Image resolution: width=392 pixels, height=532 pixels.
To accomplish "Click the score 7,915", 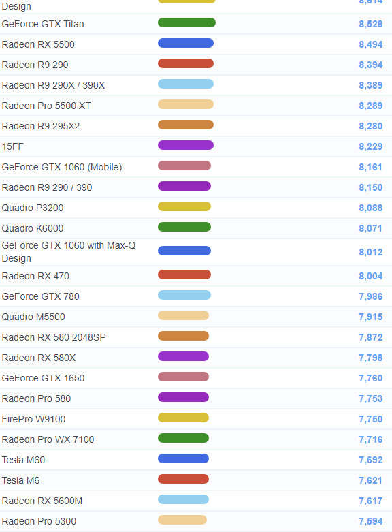I will 371,317.
